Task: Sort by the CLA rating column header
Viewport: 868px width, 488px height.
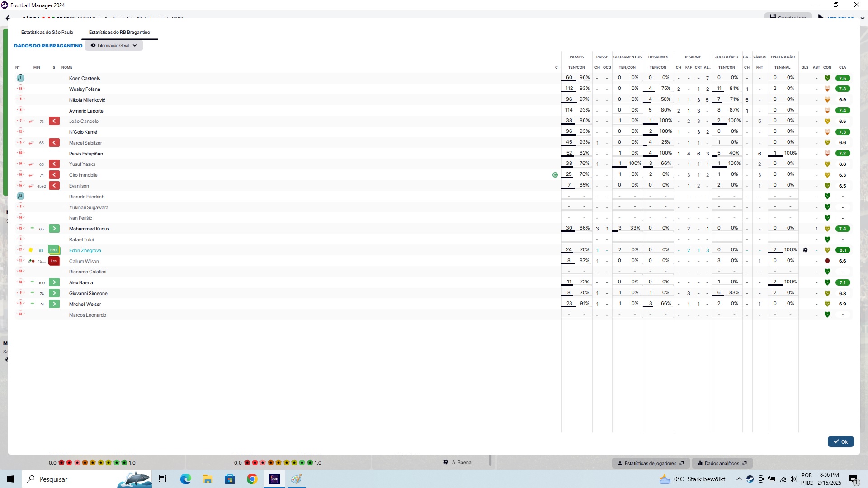Action: click(x=843, y=67)
